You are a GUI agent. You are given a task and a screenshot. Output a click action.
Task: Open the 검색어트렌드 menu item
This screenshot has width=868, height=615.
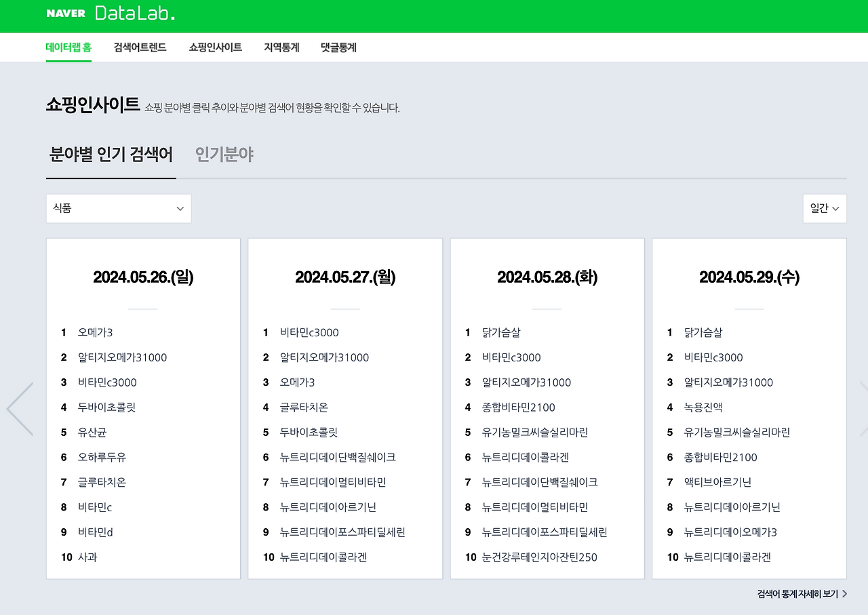point(140,47)
